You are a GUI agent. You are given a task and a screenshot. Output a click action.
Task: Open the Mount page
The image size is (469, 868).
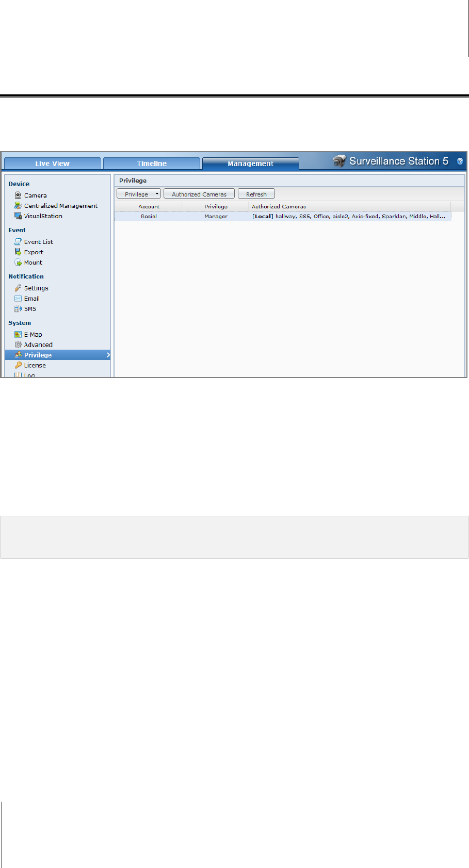[33, 263]
